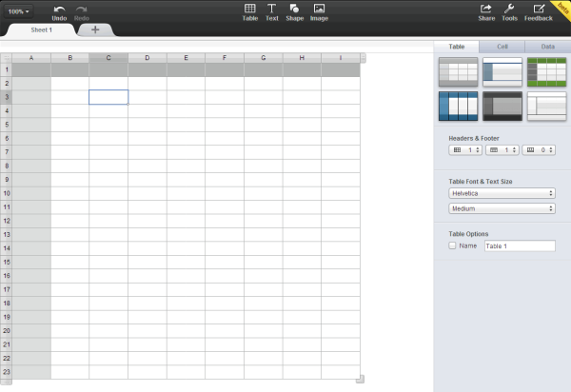Click the table resize handle at bottom-right
The image size is (571, 392).
click(x=360, y=380)
